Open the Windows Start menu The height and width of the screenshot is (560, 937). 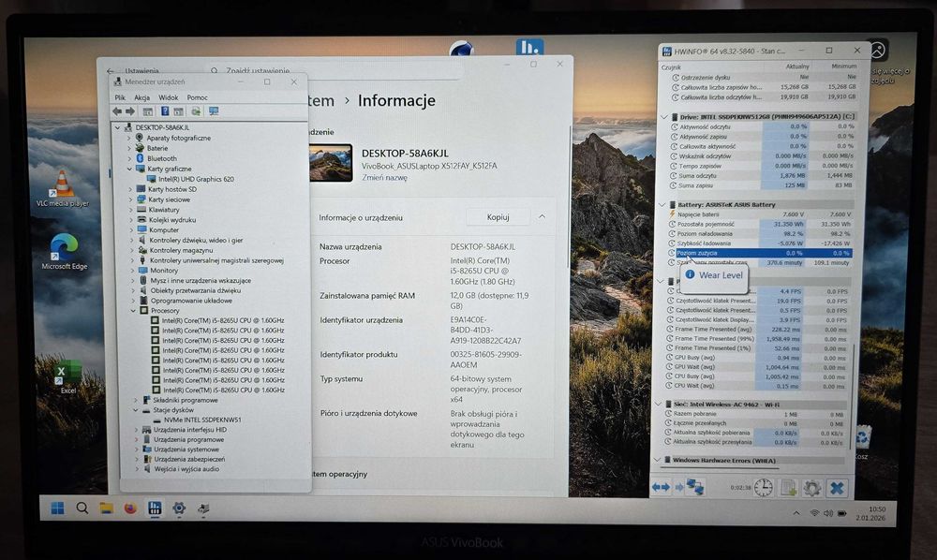57,508
